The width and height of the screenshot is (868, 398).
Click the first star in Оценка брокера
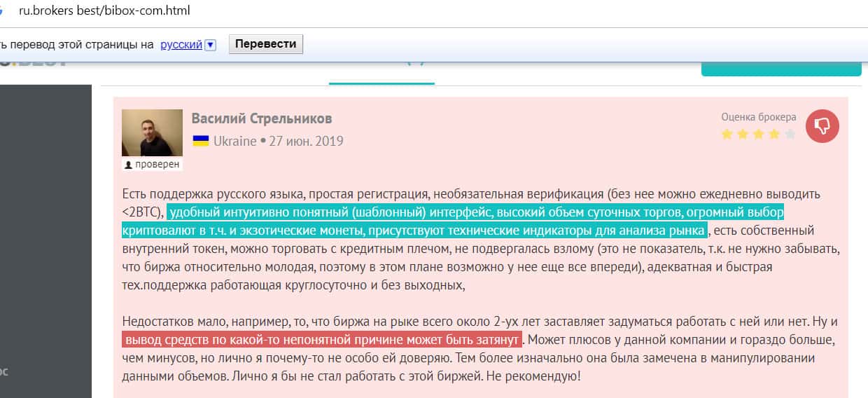pos(727,134)
